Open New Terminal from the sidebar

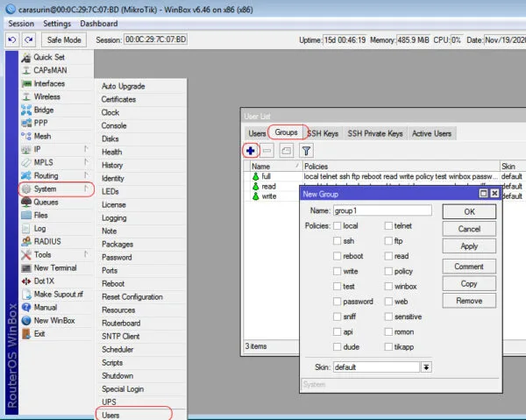(x=54, y=267)
